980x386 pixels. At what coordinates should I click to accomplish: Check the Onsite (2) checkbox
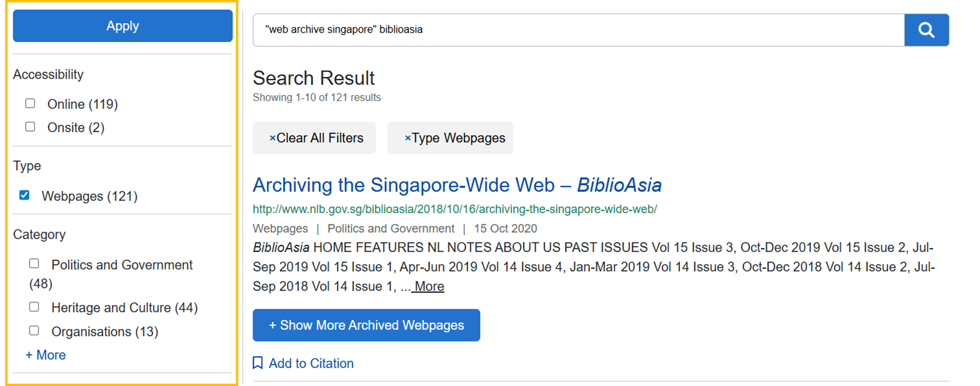(x=30, y=127)
